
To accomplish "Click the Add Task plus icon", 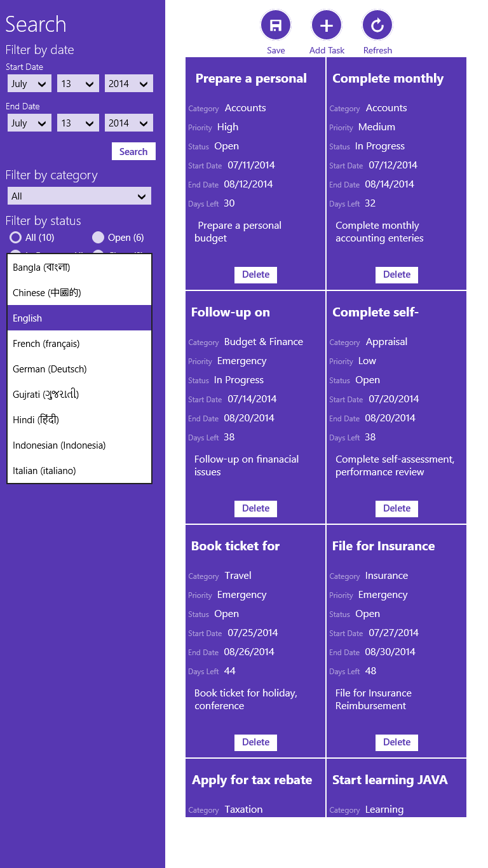I will pyautogui.click(x=327, y=25).
